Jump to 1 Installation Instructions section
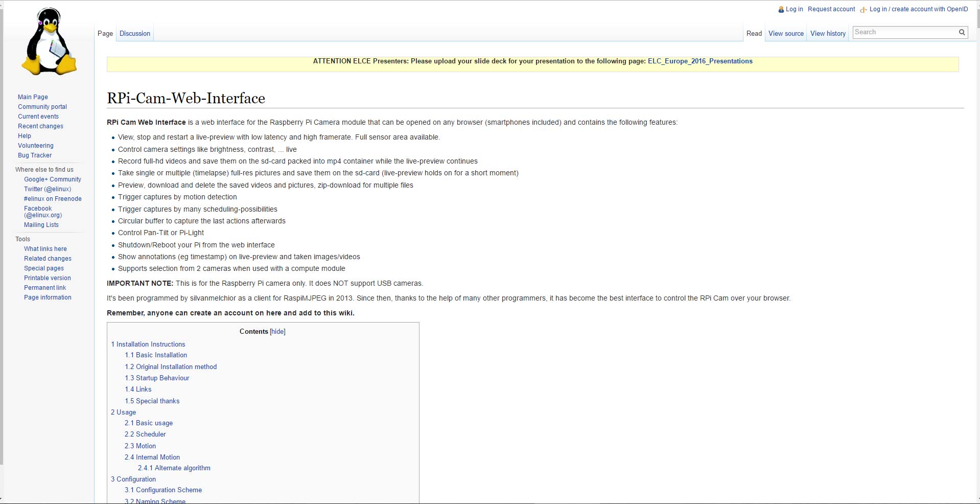Image resolution: width=980 pixels, height=504 pixels. tap(148, 345)
